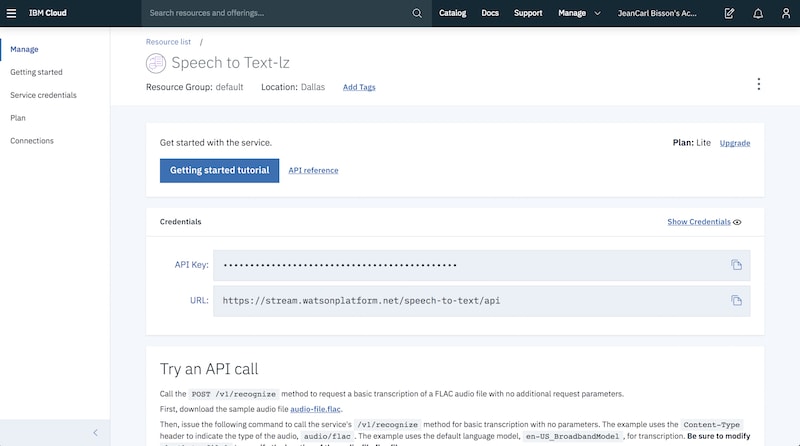Toggle the Show Credentials eye icon

[737, 222]
